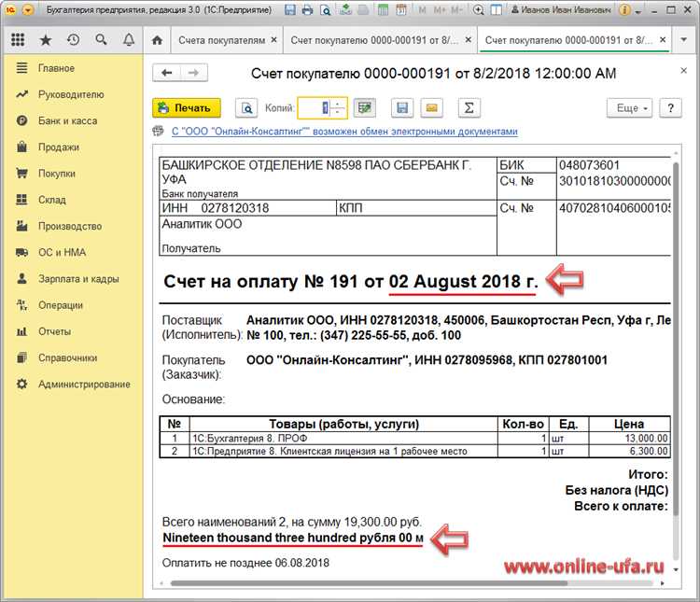700x602 pixels.
Task: Open print preview button beside Печать
Action: pos(246,108)
